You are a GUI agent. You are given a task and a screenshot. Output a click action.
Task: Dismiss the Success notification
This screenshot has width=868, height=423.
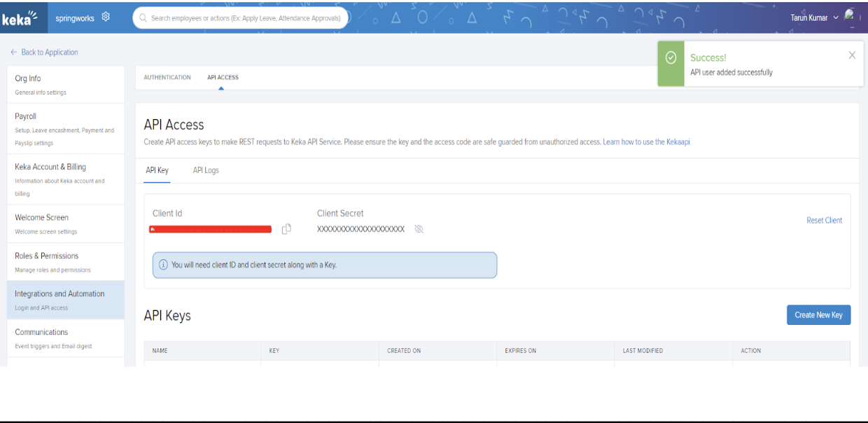coord(852,55)
